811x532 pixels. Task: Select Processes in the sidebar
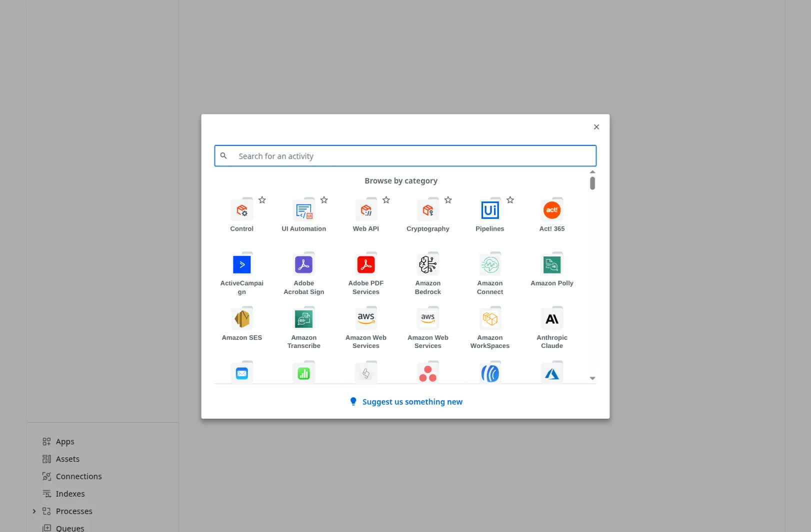click(74, 511)
